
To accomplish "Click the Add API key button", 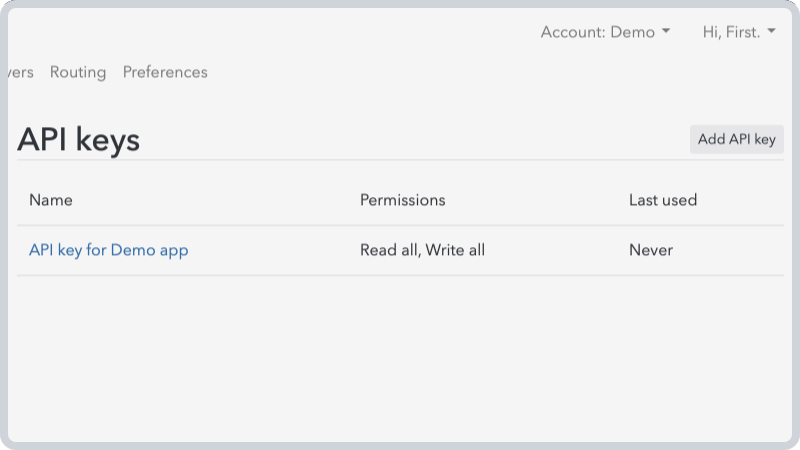I will (737, 139).
